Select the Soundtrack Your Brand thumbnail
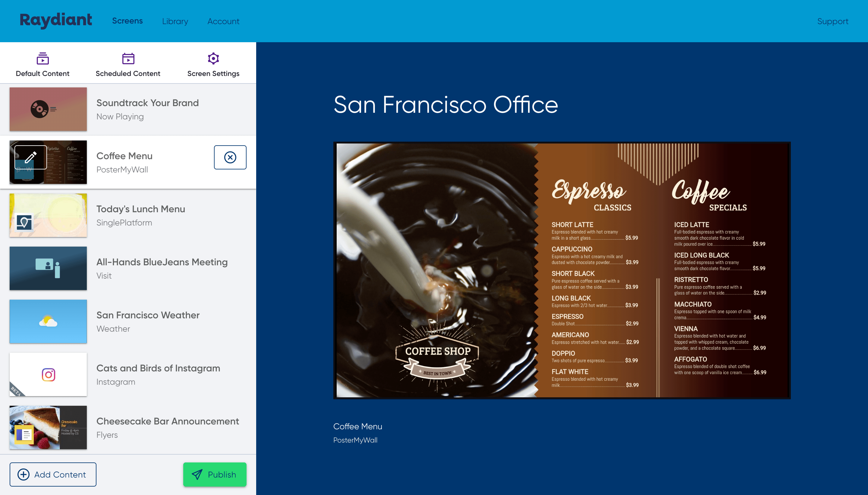Viewport: 868px width, 495px height. click(x=48, y=109)
